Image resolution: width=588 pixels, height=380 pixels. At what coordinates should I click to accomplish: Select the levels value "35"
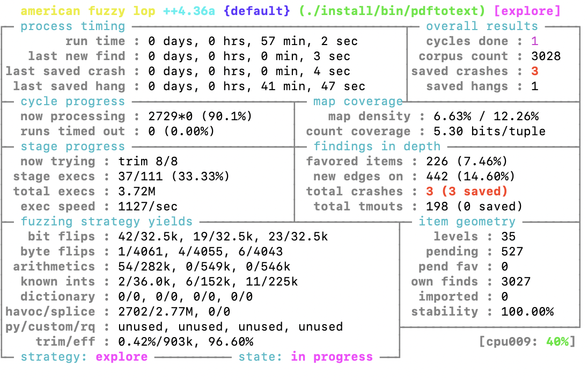509,236
